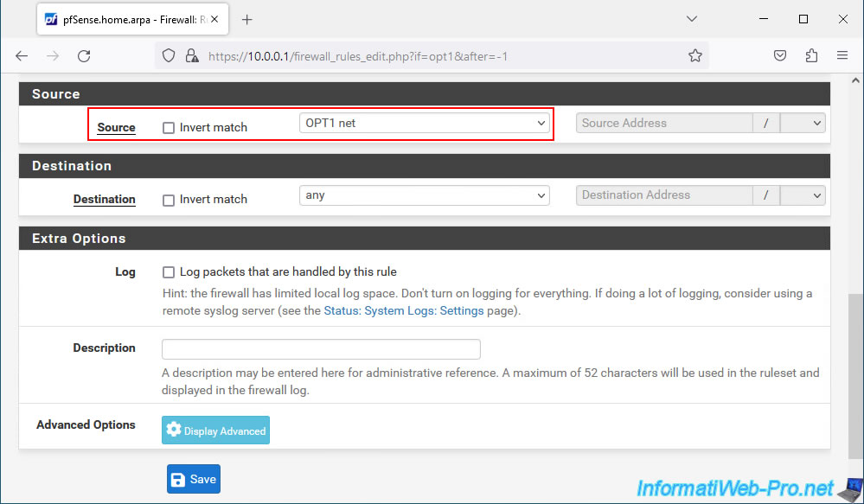Go back using browser back arrow
Screen dimensions: 864x504
pos(22,55)
